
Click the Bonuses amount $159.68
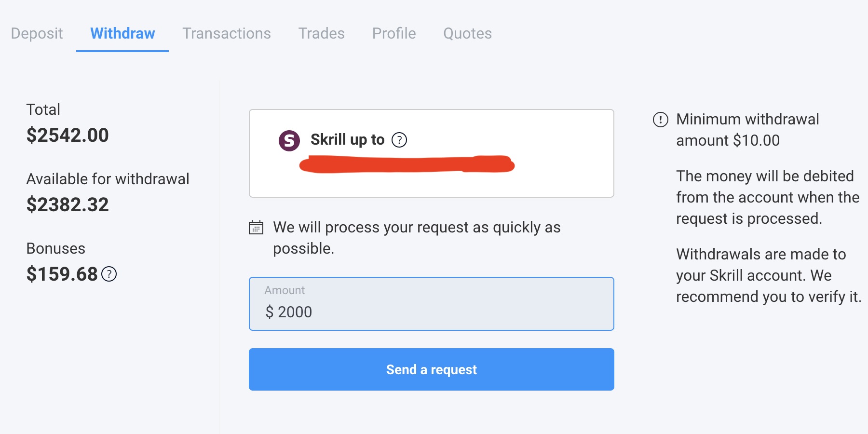click(x=62, y=274)
